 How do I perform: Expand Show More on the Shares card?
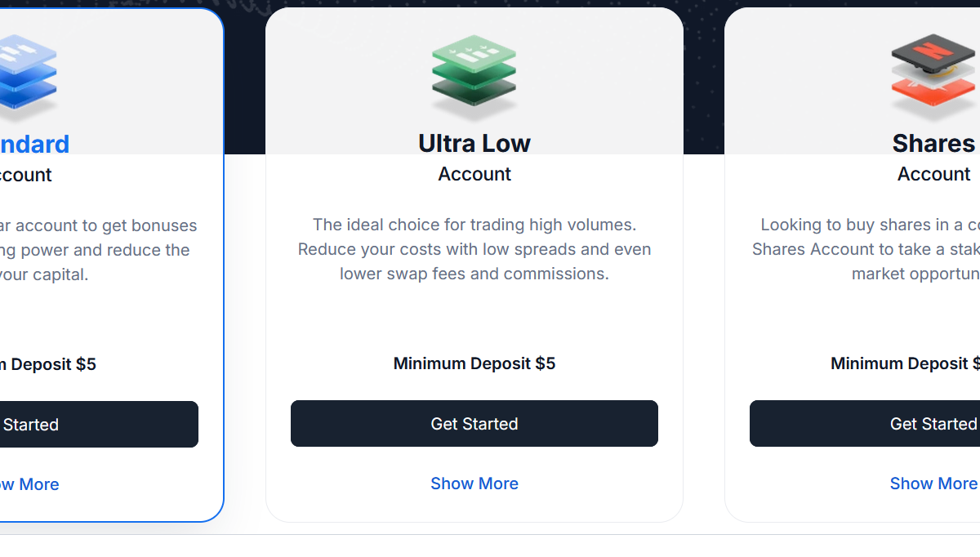click(x=933, y=483)
